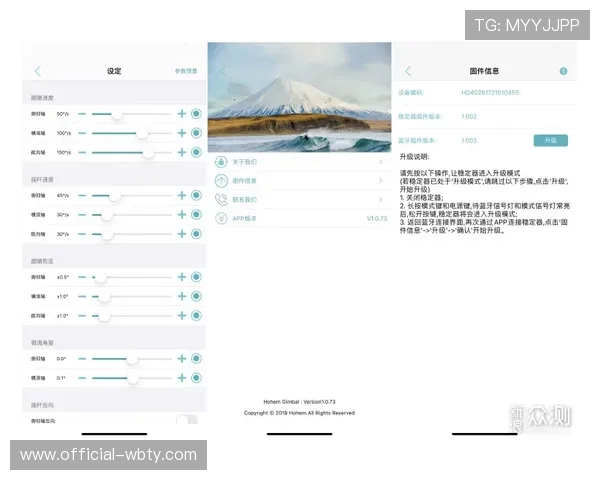This screenshot has width=600, height=480.
Task: Decrease joystick speed pitch axis 45°/s
Action: tap(82, 195)
